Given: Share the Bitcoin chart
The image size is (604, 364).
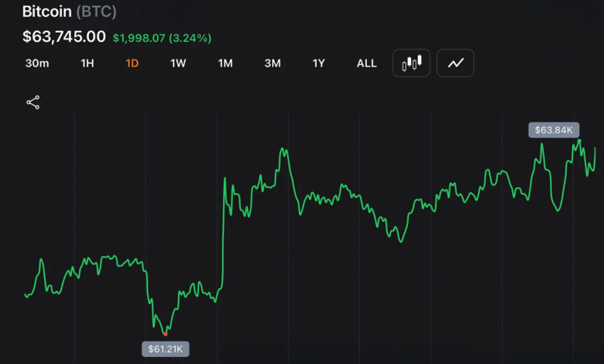Looking at the screenshot, I should point(33,102).
